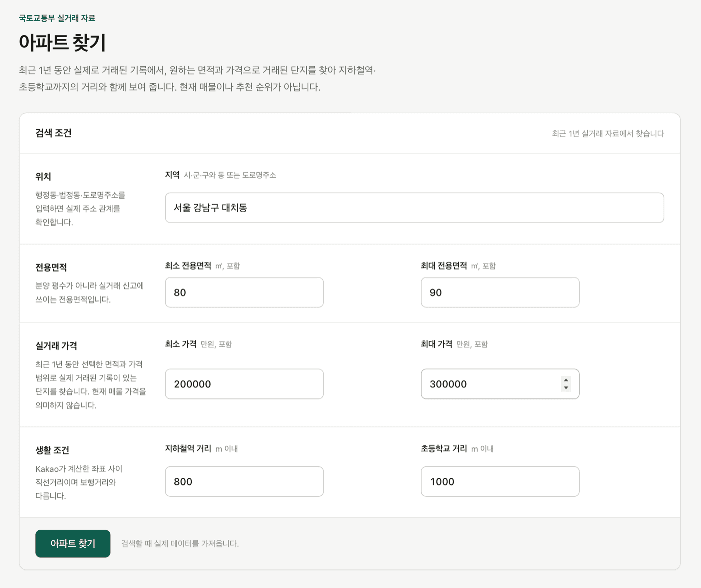Click the 검색 조건 panel title

[54, 133]
